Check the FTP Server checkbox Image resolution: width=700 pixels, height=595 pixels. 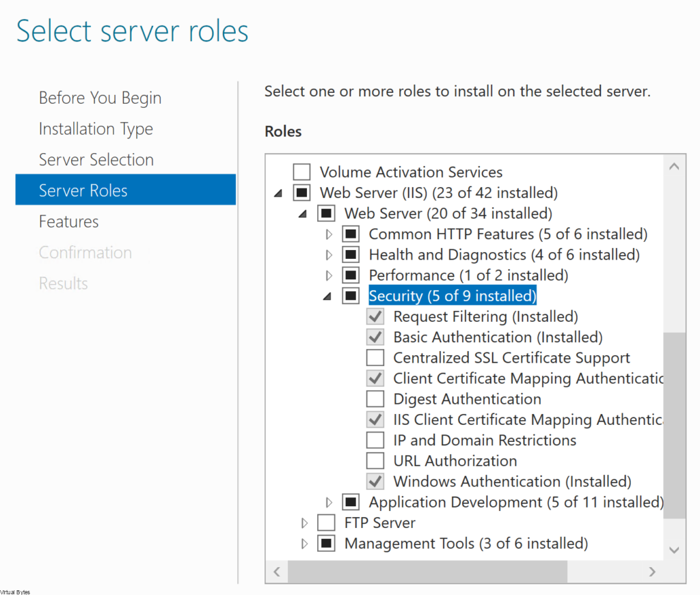[x=326, y=523]
